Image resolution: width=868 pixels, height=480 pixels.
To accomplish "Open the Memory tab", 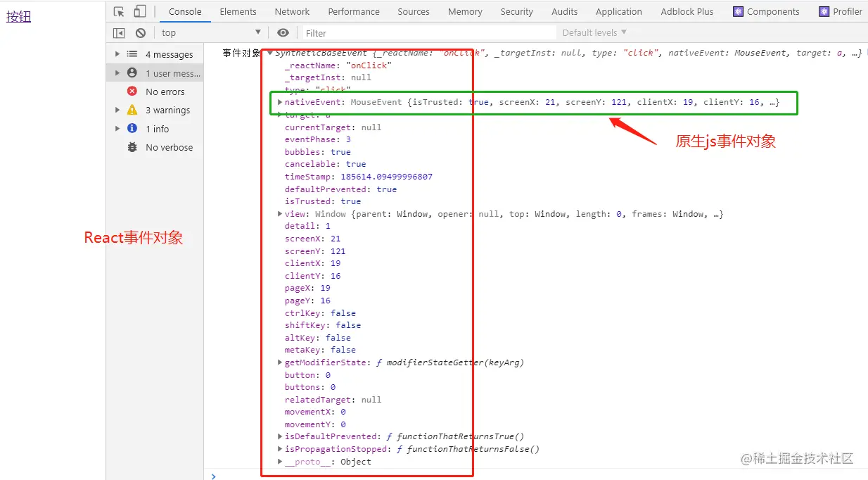I will pos(465,11).
